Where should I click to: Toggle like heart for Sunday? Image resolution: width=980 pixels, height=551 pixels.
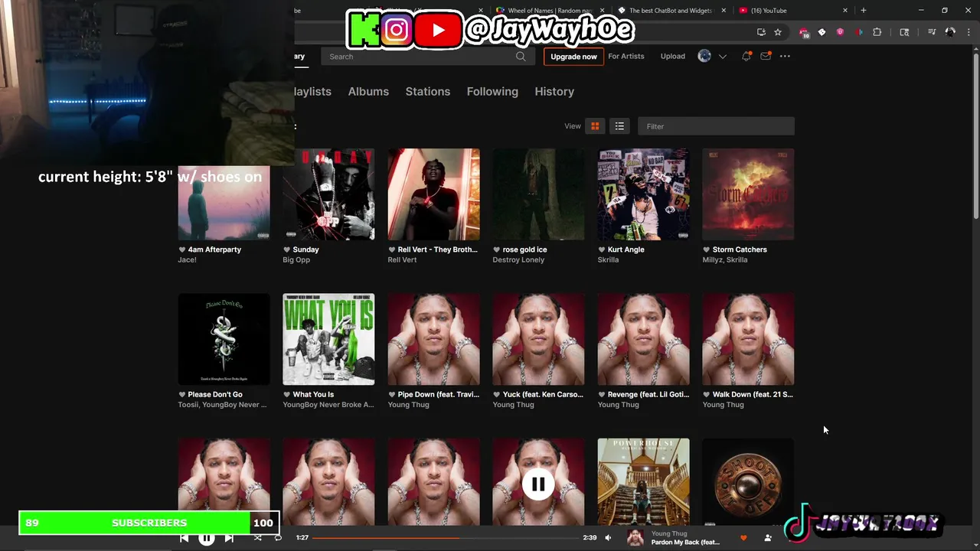[x=287, y=249]
